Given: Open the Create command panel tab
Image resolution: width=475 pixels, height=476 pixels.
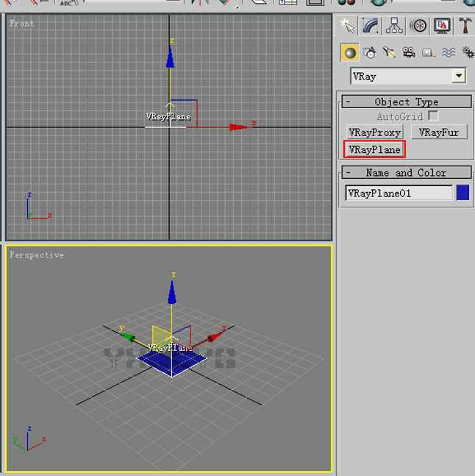Looking at the screenshot, I should tap(347, 26).
